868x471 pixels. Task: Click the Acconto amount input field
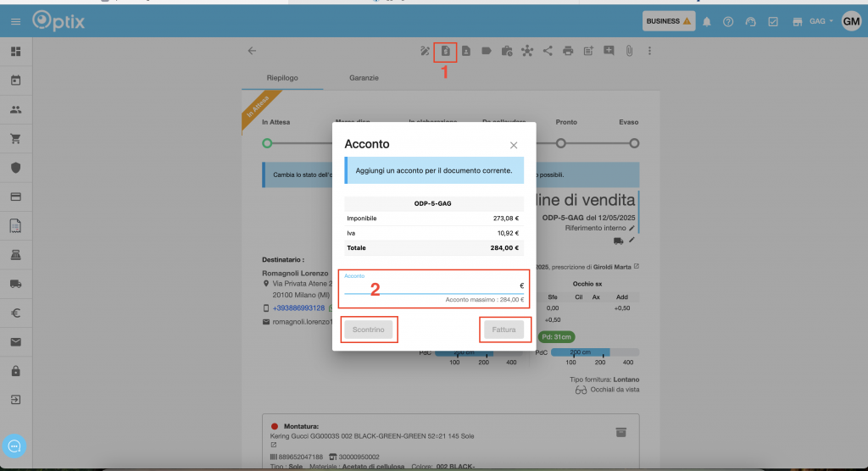(428, 286)
